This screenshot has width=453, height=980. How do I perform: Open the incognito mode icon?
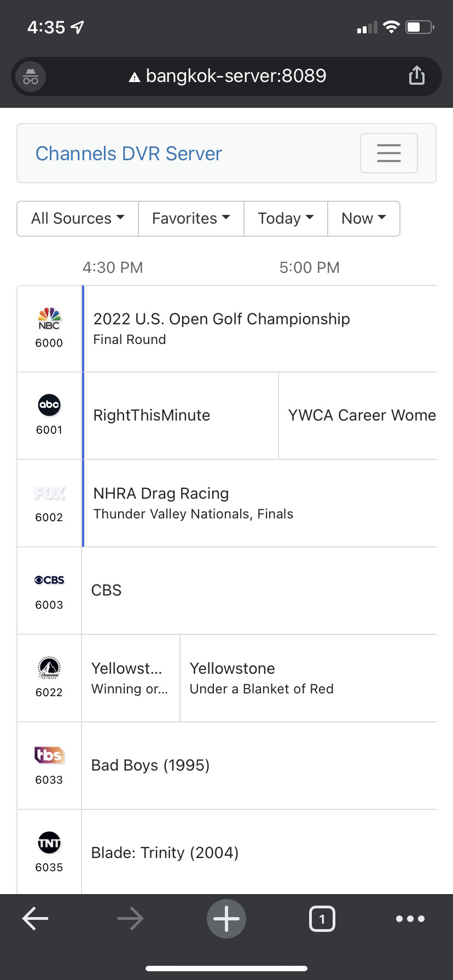click(31, 77)
